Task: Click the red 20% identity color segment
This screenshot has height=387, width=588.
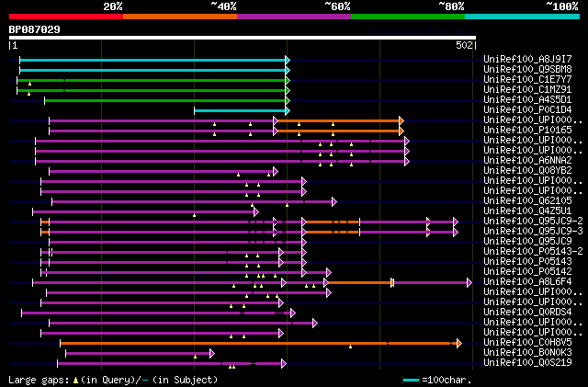Action: pyautogui.click(x=66, y=17)
